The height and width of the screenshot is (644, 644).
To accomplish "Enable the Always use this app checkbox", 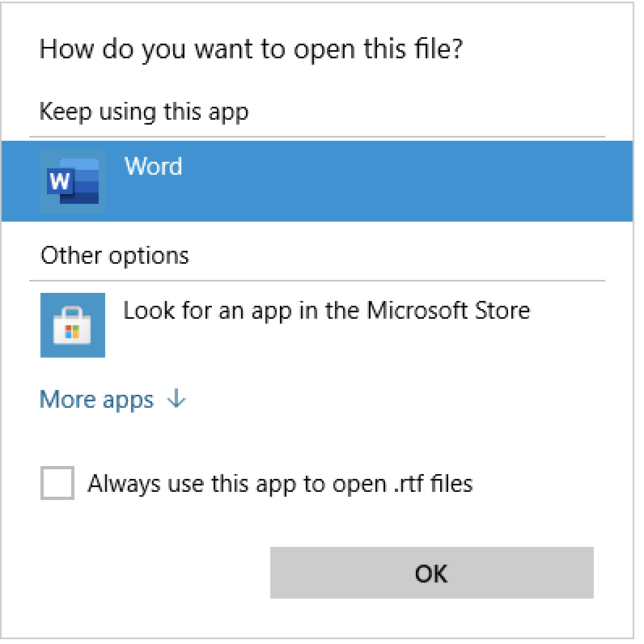I will click(x=57, y=483).
